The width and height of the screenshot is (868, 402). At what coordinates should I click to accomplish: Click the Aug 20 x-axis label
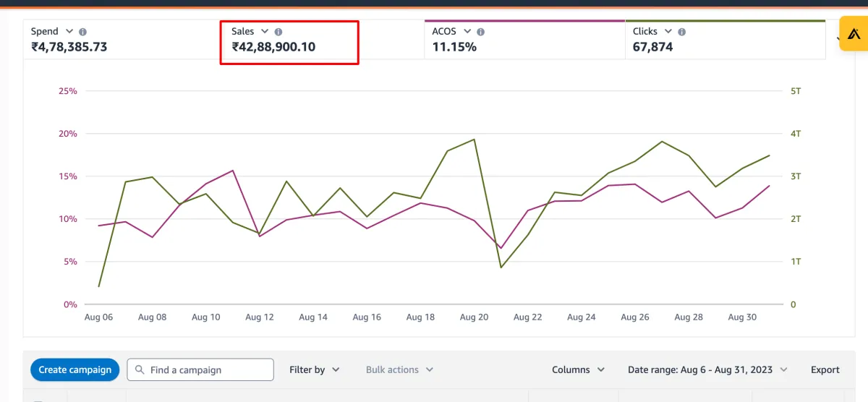[x=475, y=317]
